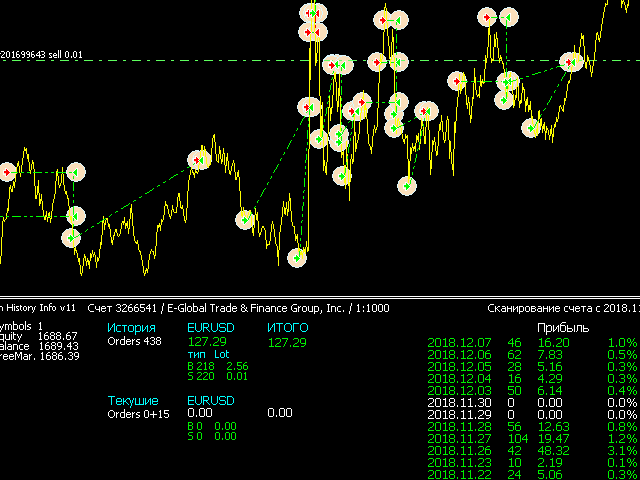The height and width of the screenshot is (480, 640).
Task: Click the '201699643 sell 0.01' order line label
Action: (41, 55)
